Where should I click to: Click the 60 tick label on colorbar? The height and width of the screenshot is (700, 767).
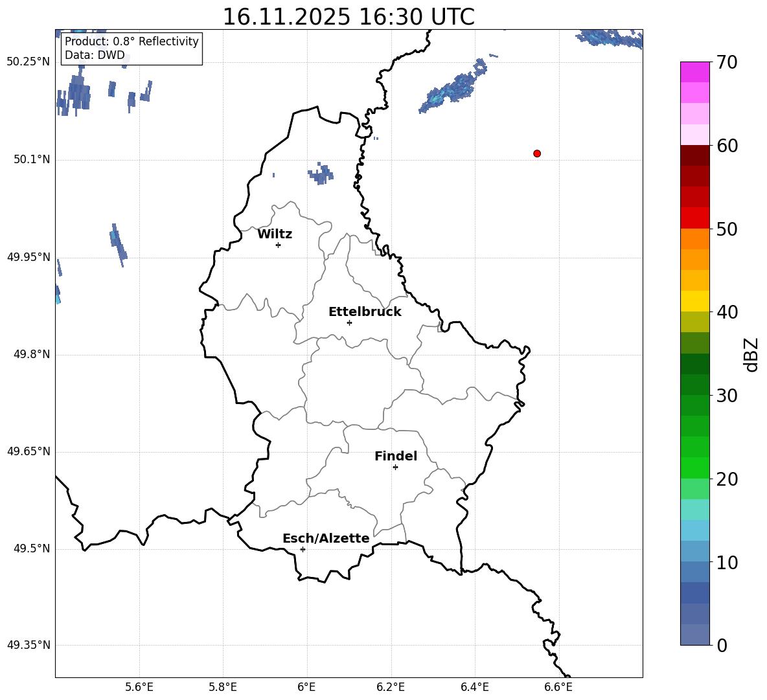pyautogui.click(x=727, y=146)
